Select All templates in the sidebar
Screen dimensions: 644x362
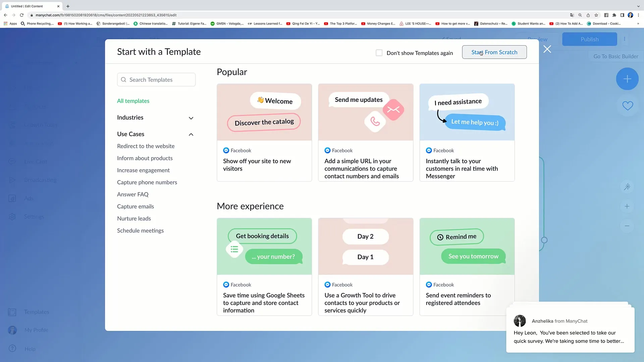[x=133, y=101]
